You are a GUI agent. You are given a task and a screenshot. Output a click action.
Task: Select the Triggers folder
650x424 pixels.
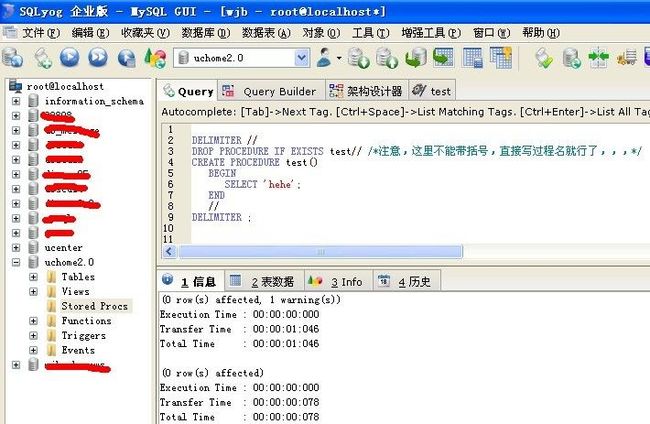coord(84,335)
